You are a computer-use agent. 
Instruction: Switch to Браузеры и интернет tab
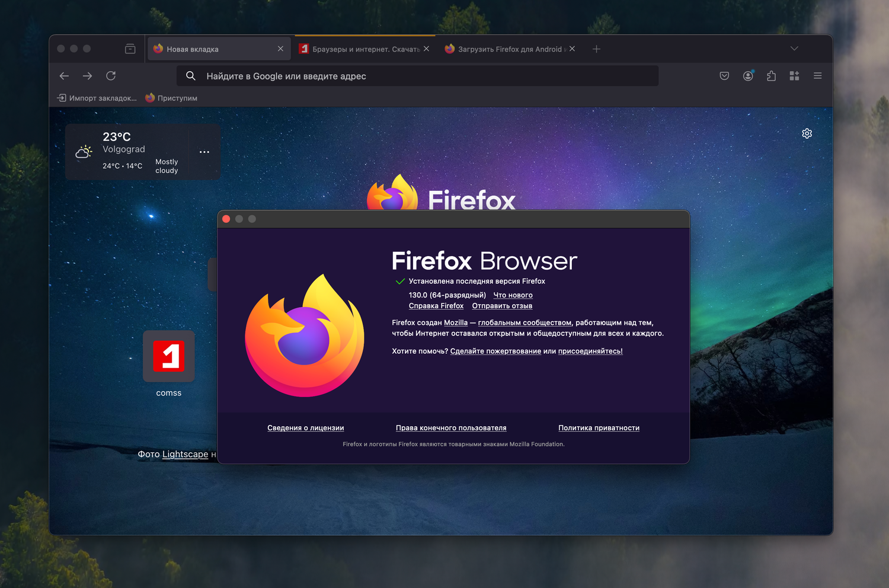click(364, 49)
